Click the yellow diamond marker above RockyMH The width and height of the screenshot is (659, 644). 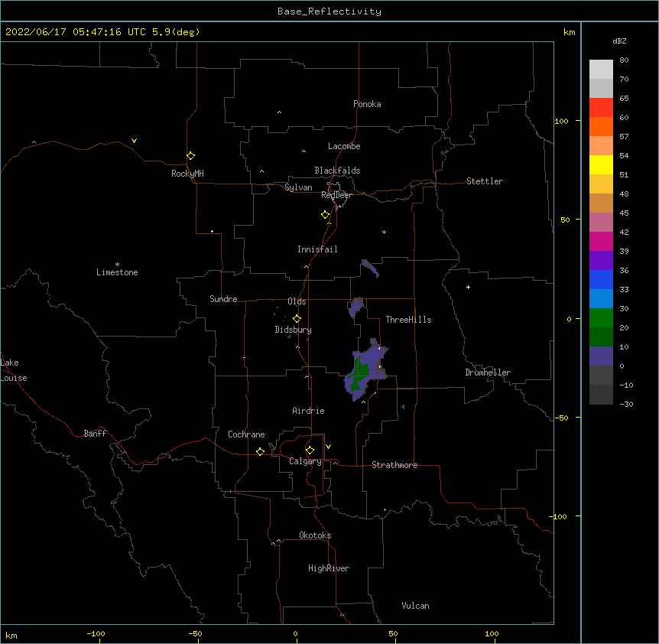[x=190, y=156]
